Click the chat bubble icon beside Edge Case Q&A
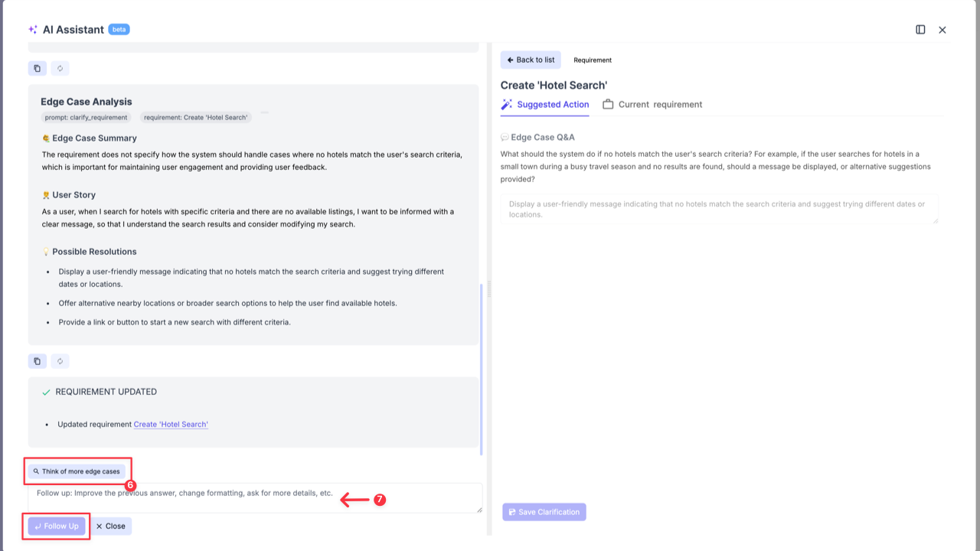Screen dimensions: 980x551 pos(504,137)
